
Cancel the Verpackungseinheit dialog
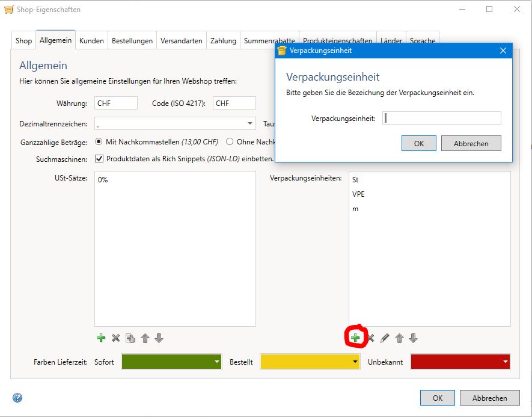[471, 143]
